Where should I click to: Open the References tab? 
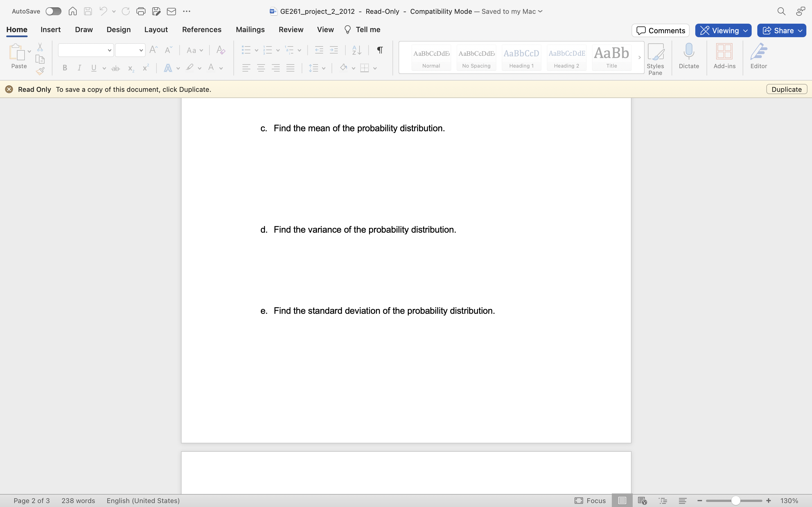tap(202, 30)
